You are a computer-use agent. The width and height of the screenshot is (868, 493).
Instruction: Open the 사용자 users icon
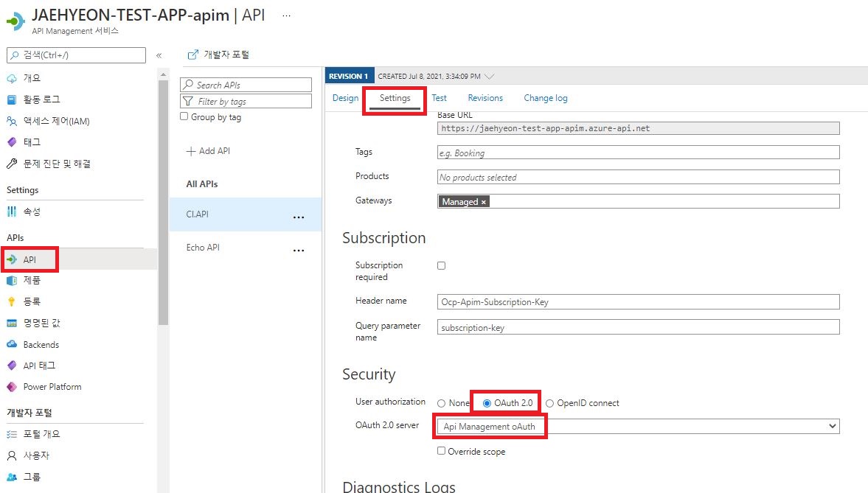(x=12, y=455)
